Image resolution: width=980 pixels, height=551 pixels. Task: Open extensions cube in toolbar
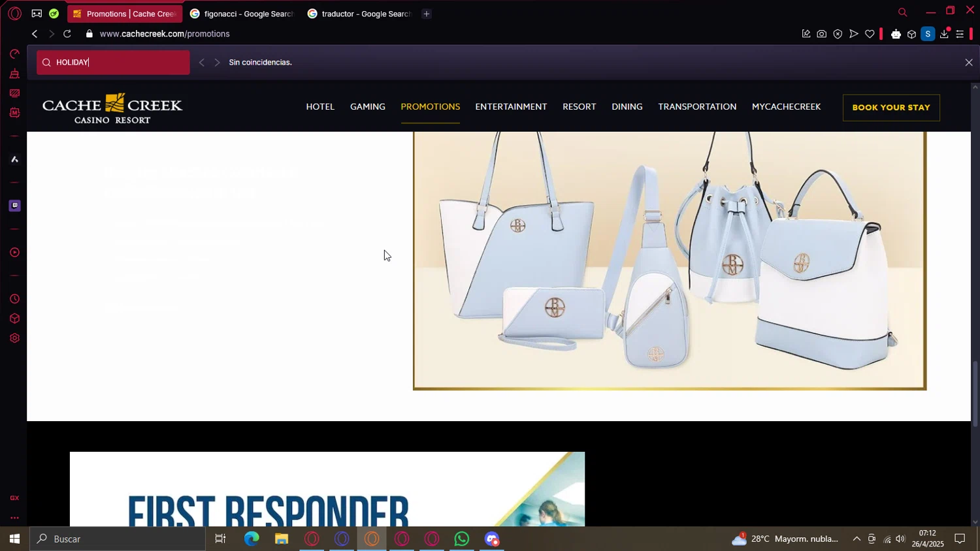click(x=911, y=34)
